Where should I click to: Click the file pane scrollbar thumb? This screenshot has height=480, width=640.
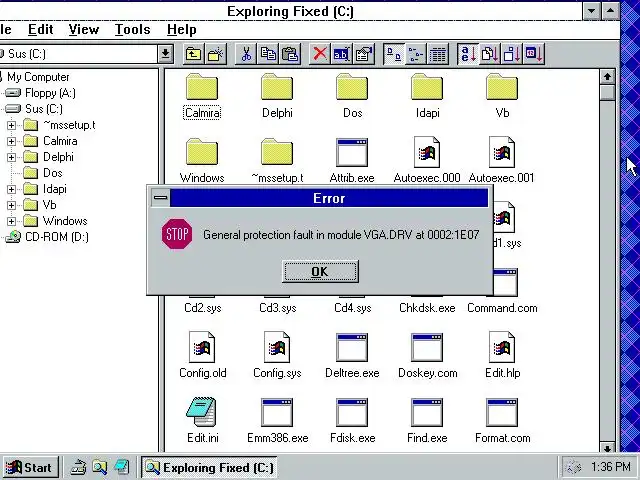tap(607, 92)
